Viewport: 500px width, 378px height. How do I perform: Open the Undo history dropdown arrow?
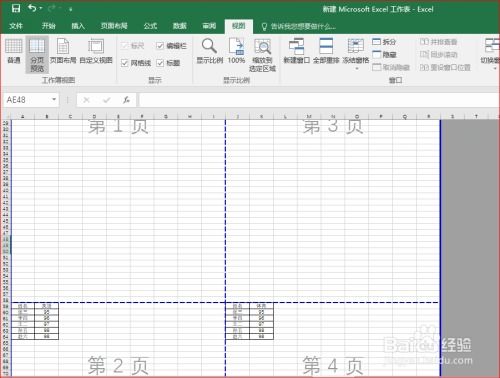(x=41, y=8)
